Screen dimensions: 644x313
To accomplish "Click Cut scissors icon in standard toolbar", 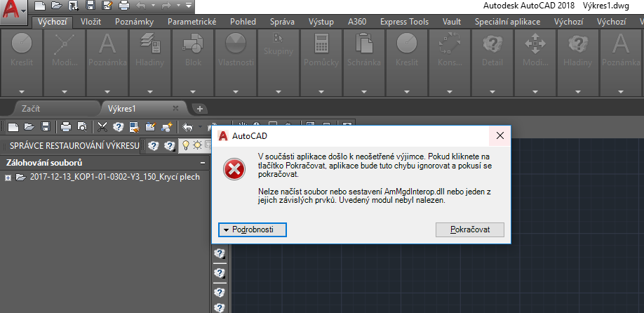I will 102,127.
